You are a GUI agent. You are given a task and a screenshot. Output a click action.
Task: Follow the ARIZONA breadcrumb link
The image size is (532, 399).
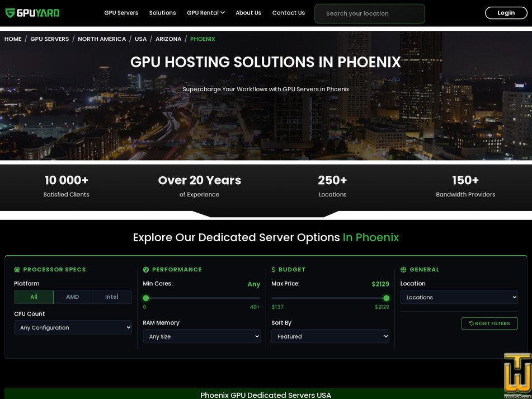168,39
